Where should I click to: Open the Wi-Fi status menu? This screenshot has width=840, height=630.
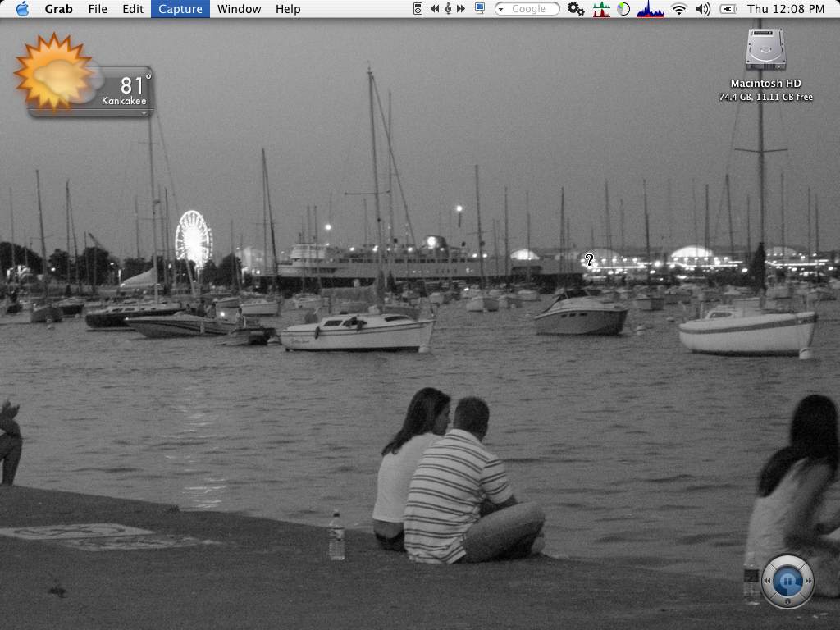[x=678, y=9]
